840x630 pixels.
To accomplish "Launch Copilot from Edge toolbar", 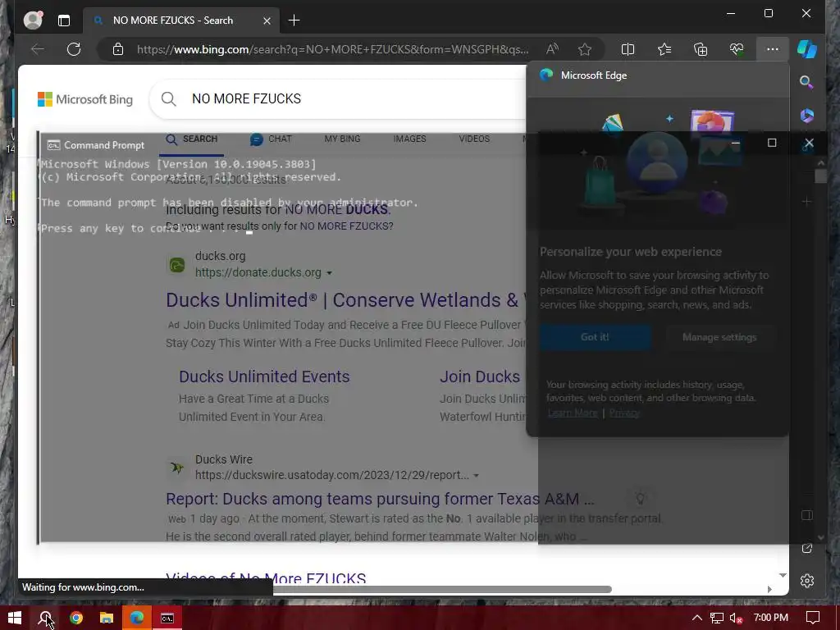I will 807,49.
